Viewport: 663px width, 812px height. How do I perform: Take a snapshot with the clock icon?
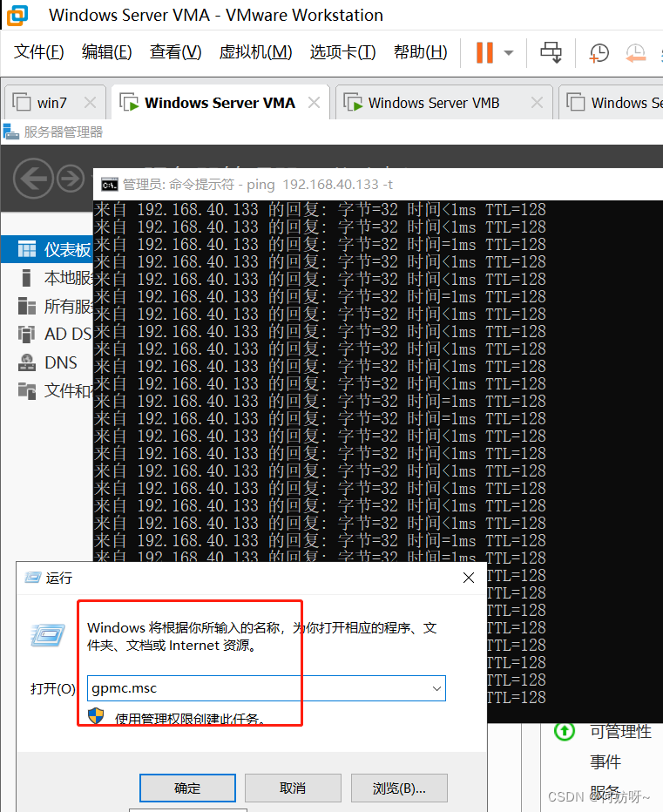599,53
